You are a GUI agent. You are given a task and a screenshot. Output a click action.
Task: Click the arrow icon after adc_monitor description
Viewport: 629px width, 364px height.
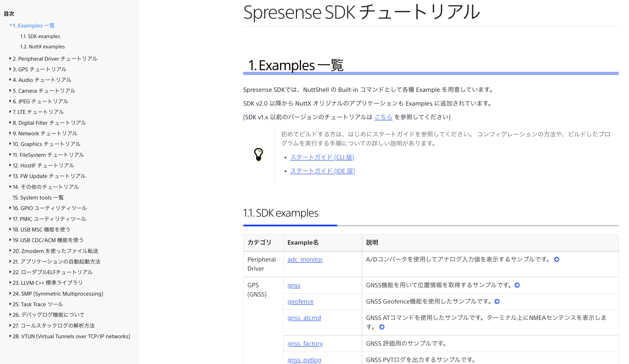pyautogui.click(x=556, y=260)
